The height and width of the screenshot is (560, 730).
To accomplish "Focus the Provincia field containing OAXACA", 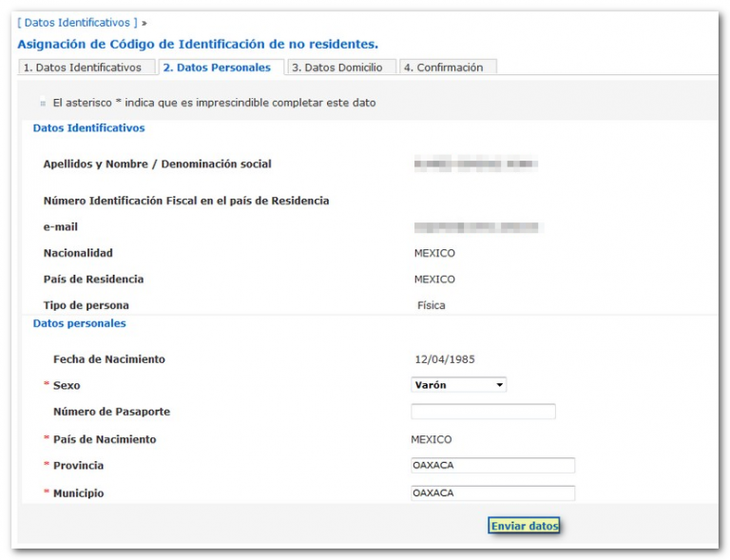I will (x=492, y=466).
